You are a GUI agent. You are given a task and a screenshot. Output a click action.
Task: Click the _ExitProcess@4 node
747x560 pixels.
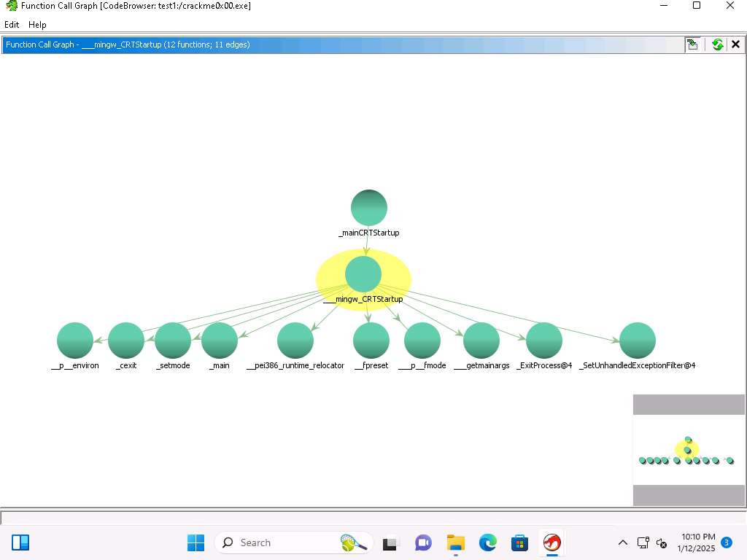[x=544, y=341]
